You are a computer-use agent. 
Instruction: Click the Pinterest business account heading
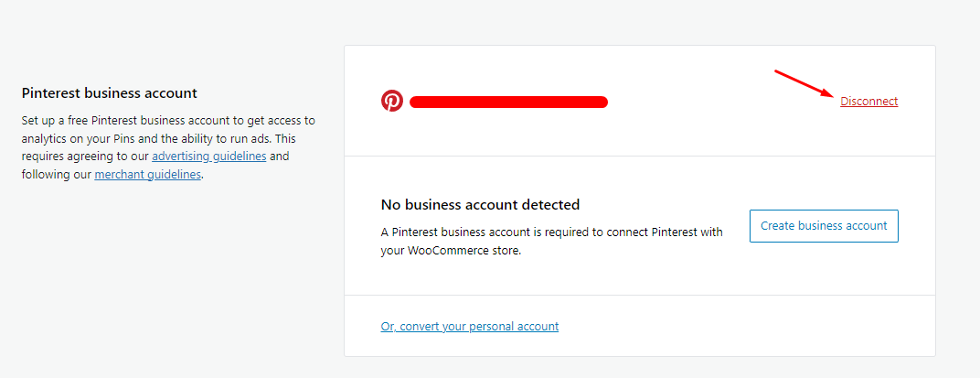pos(110,93)
